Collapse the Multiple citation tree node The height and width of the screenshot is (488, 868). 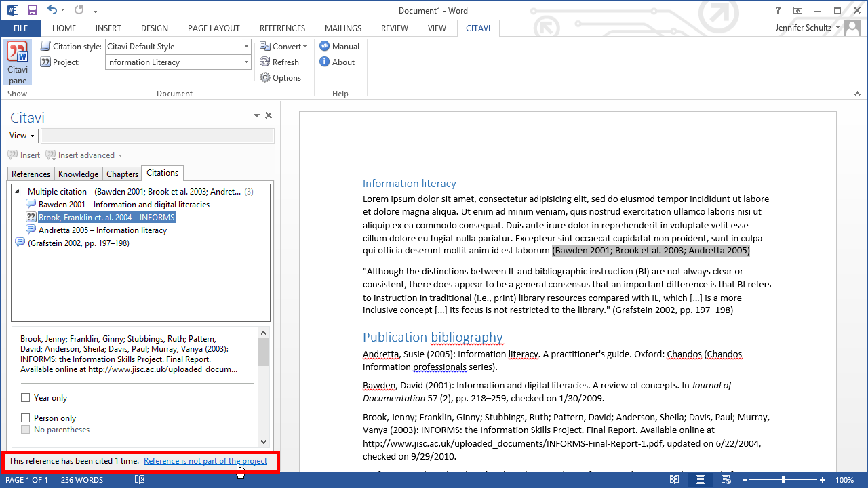(x=17, y=192)
